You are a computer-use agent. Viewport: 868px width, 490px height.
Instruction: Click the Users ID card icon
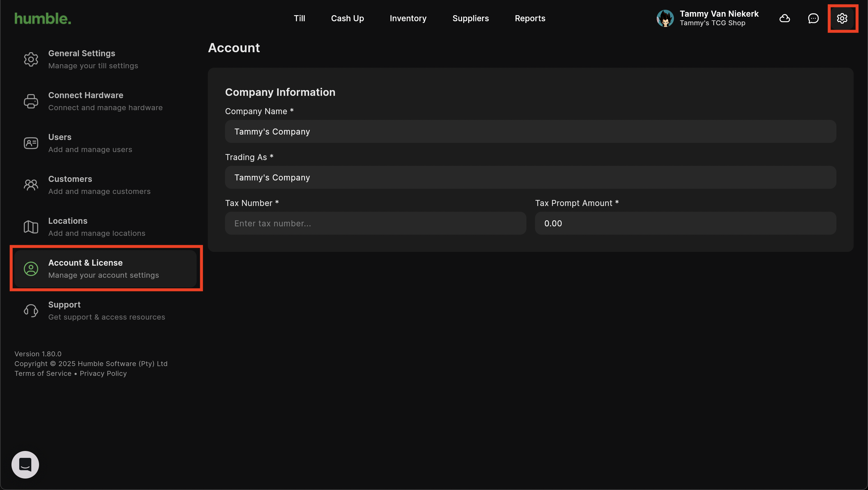(x=31, y=143)
